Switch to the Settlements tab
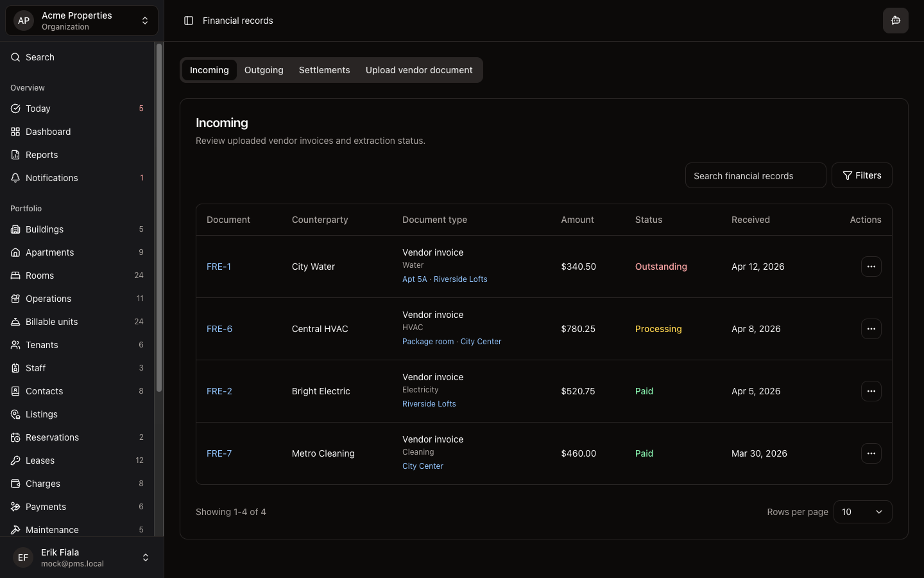924x578 pixels. (324, 70)
